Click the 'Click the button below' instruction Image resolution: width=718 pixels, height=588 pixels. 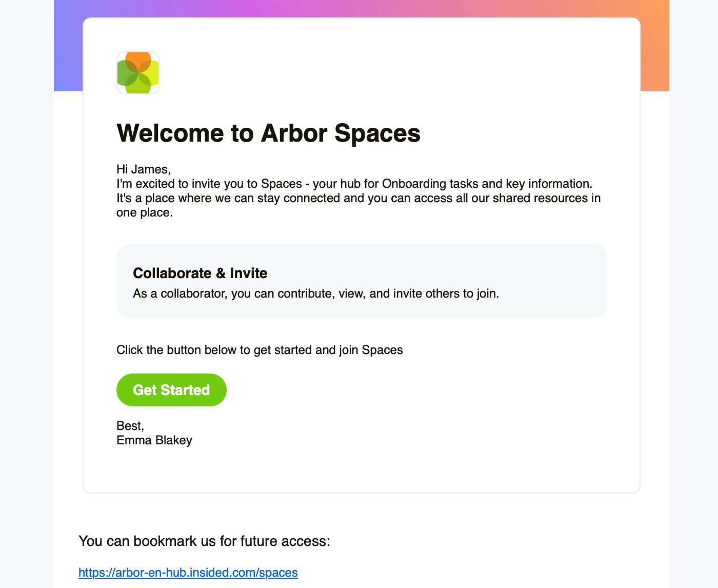260,350
